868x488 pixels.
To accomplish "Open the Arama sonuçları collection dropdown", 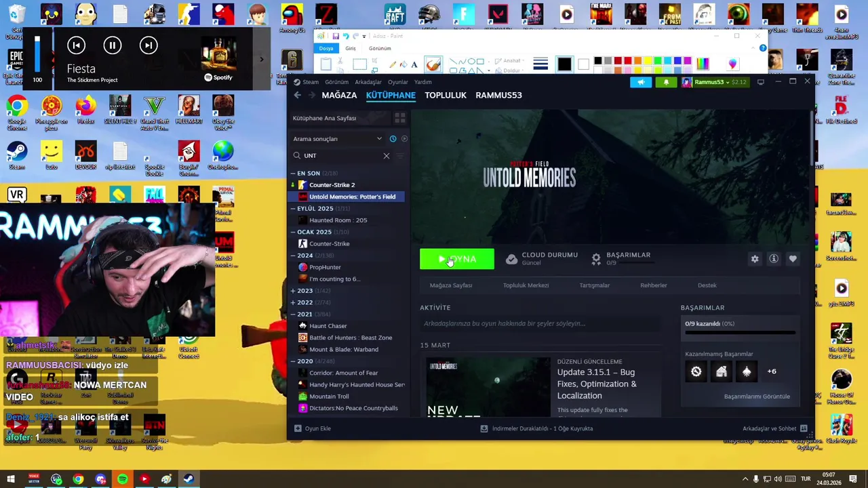I will tap(338, 139).
